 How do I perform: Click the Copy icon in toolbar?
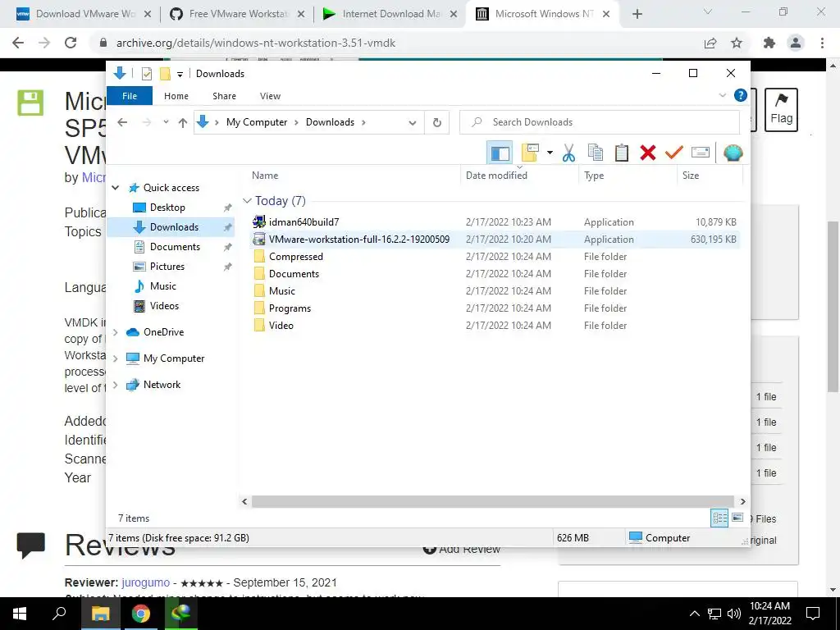coord(596,153)
